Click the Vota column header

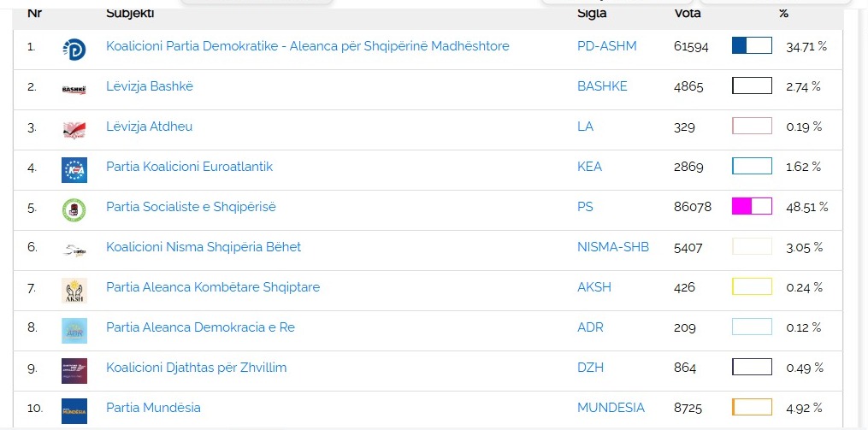pos(688,13)
